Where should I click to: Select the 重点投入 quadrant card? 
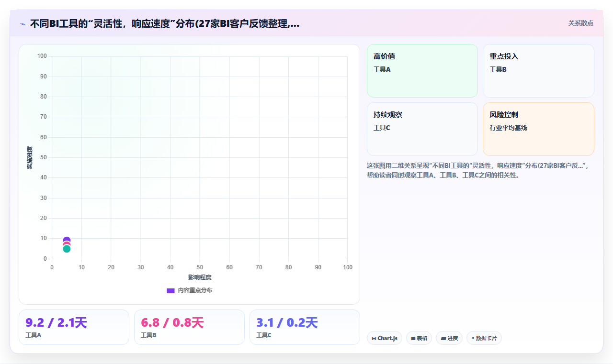click(x=538, y=71)
